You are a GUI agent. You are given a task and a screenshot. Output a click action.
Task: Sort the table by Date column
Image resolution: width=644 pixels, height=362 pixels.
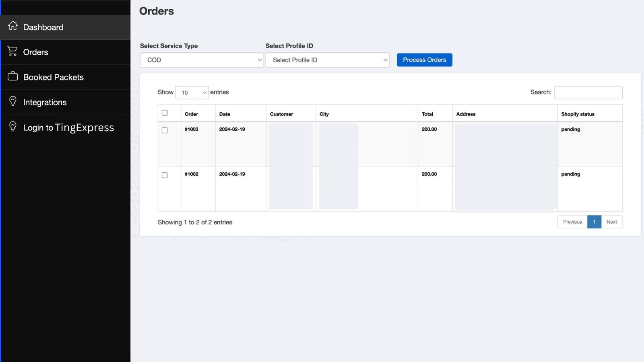click(x=224, y=114)
